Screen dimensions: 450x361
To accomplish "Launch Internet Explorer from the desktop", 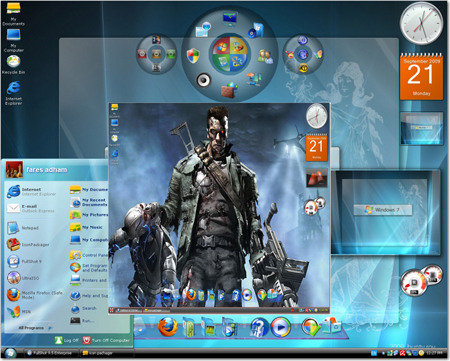I will [x=14, y=93].
